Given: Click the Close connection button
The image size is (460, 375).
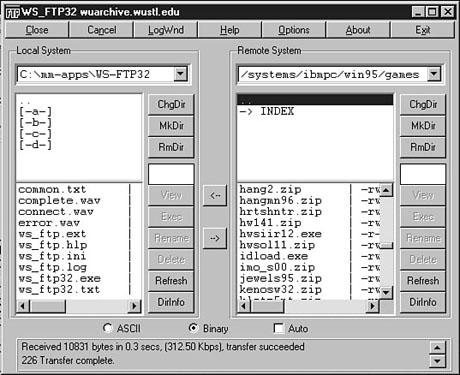Looking at the screenshot, I should click(37, 30).
